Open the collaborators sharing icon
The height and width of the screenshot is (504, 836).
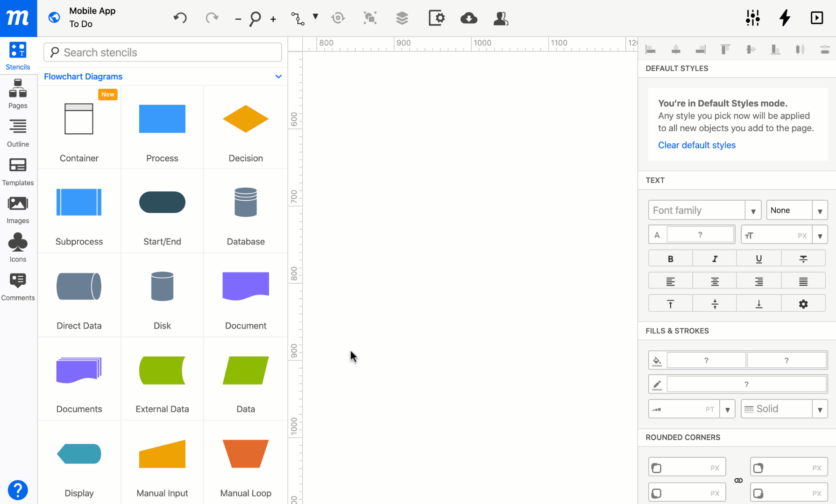tap(501, 18)
